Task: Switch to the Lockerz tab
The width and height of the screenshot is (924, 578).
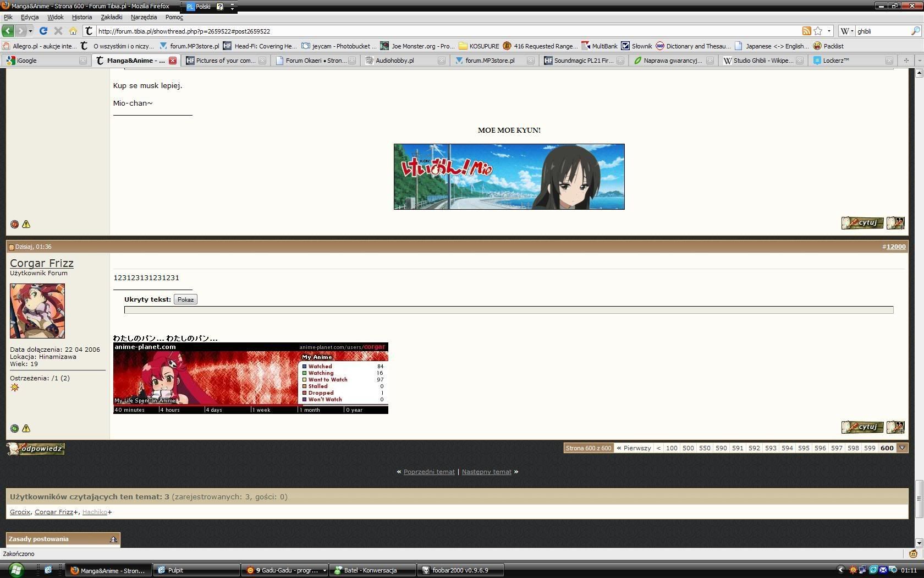Action: 853,61
